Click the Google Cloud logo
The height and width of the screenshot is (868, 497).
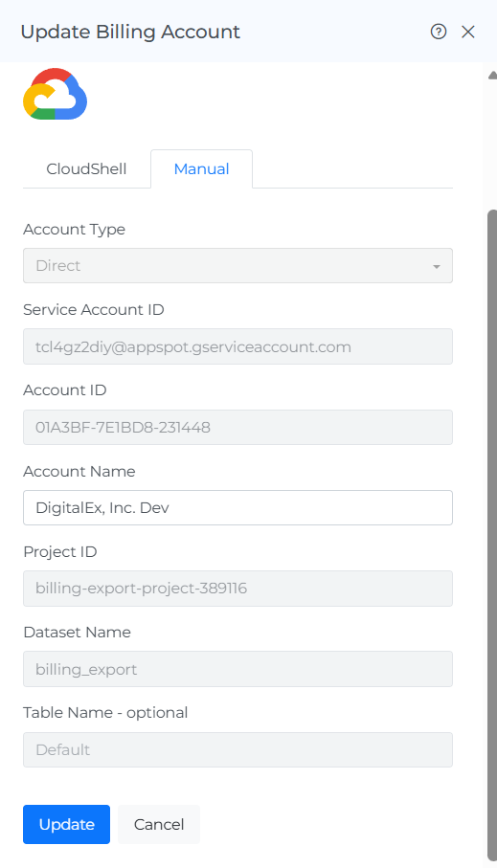(55, 94)
